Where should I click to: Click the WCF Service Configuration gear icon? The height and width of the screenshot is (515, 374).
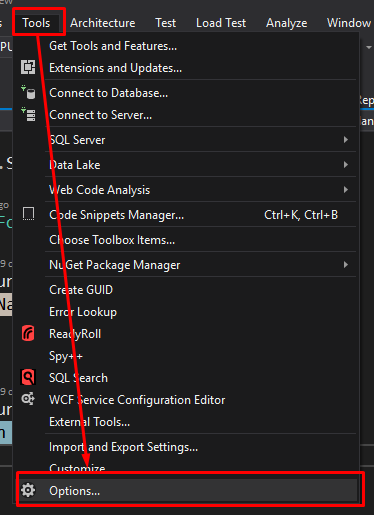pyautogui.click(x=28, y=399)
